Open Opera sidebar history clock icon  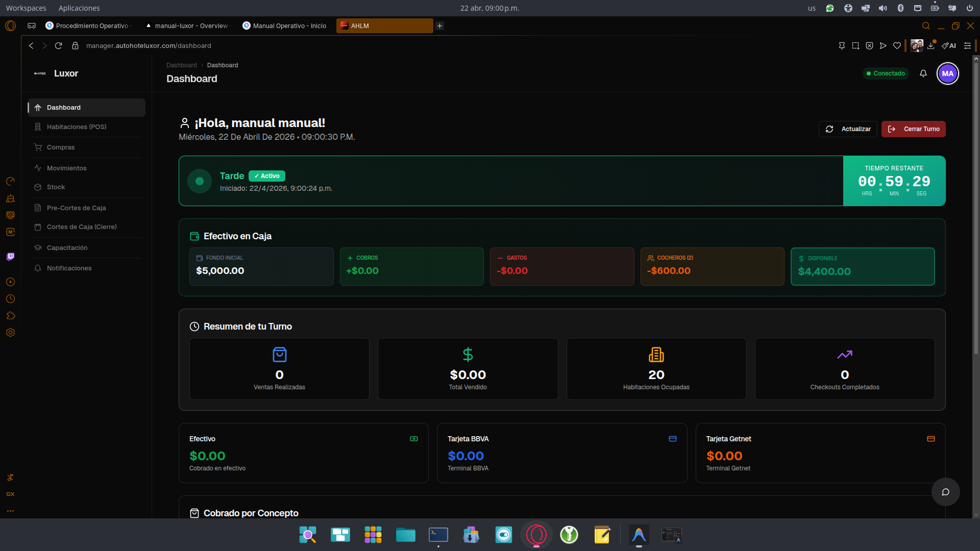click(10, 299)
